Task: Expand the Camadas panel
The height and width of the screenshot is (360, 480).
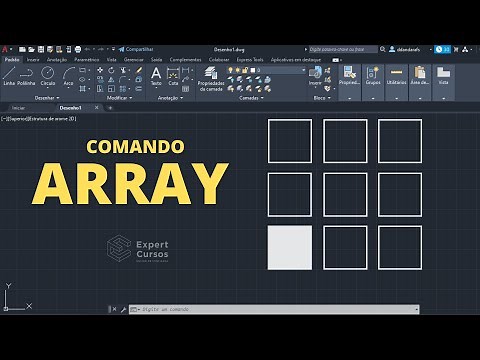Action: 251,98
